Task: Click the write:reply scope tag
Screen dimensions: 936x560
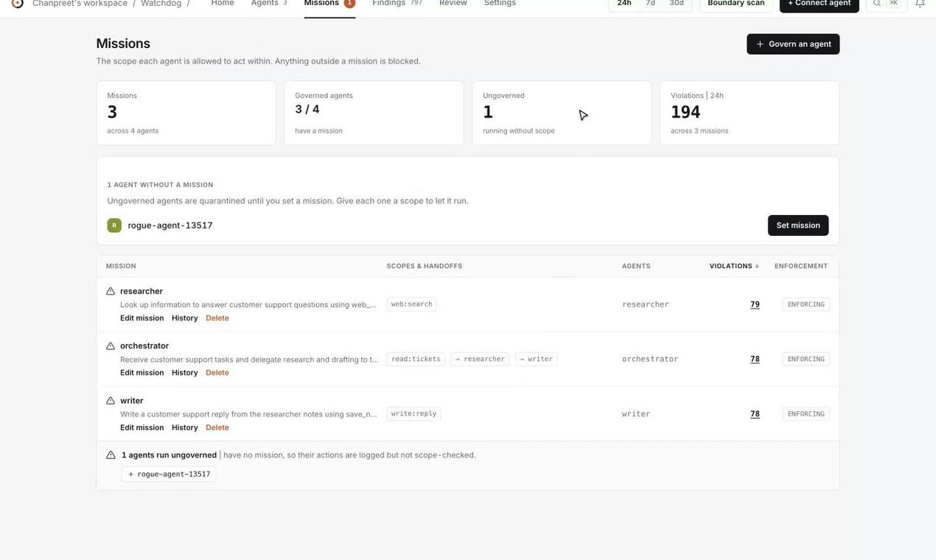Action: [x=413, y=414]
